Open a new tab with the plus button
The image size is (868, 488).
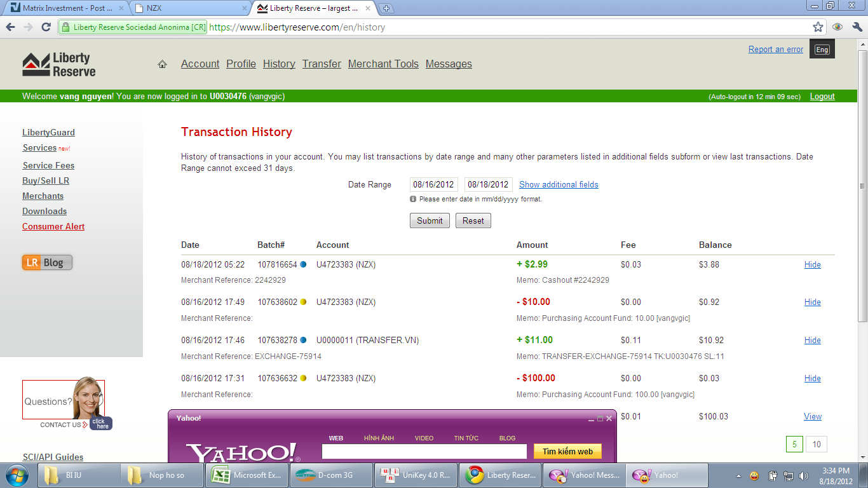pyautogui.click(x=386, y=9)
